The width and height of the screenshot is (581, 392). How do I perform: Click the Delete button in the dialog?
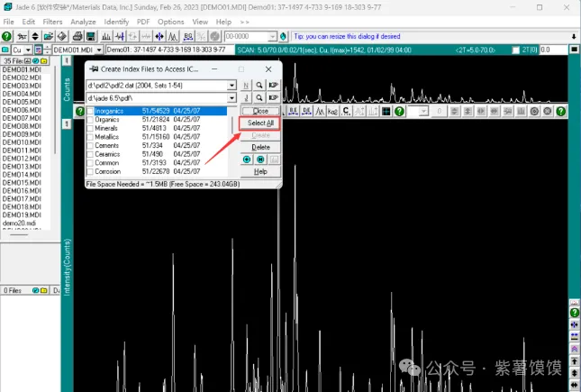[x=260, y=147]
